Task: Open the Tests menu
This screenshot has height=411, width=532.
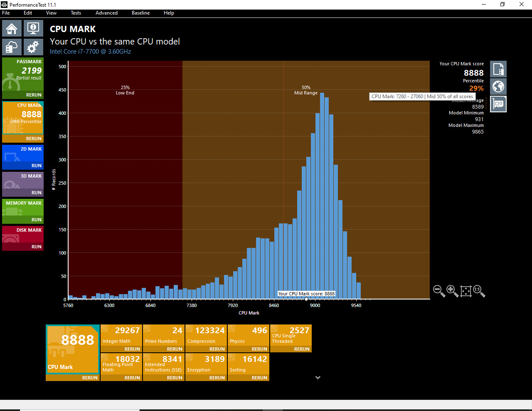Action: click(76, 13)
